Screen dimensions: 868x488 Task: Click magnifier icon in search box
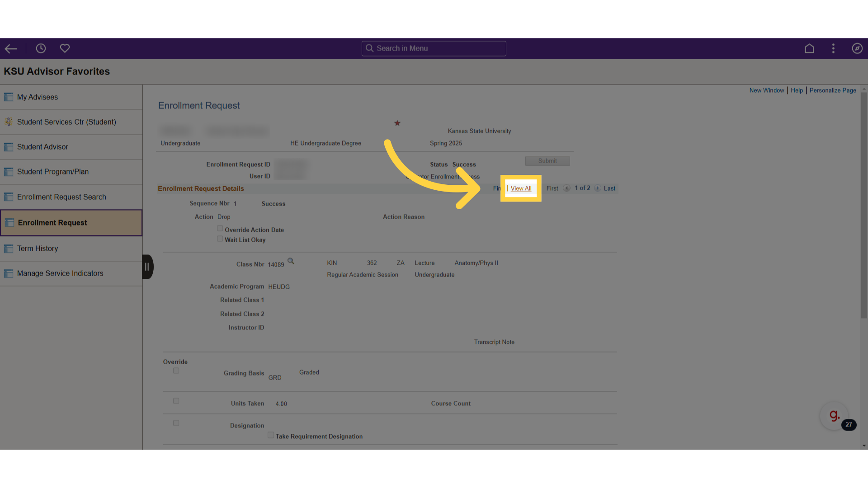pyautogui.click(x=369, y=48)
